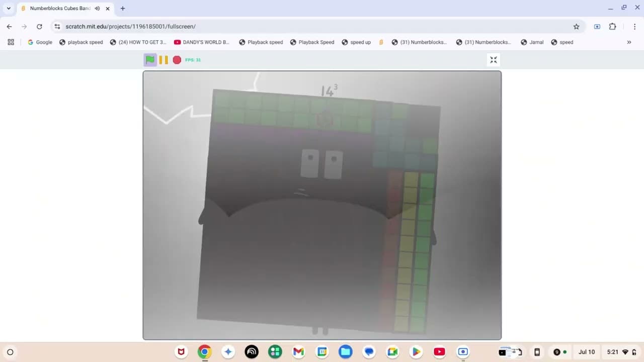Image resolution: width=644 pixels, height=362 pixels.
Task: Expand the hidden bookmarks overflow chevron
Action: tap(629, 42)
